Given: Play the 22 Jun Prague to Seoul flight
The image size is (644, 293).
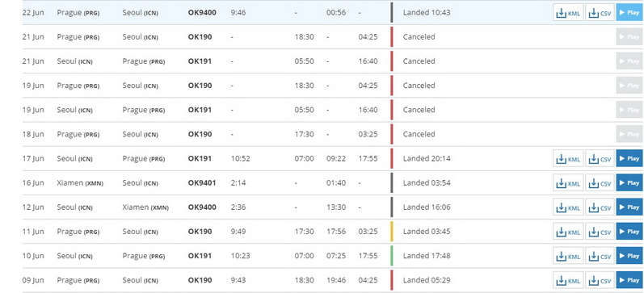Looking at the screenshot, I should click(x=629, y=13).
